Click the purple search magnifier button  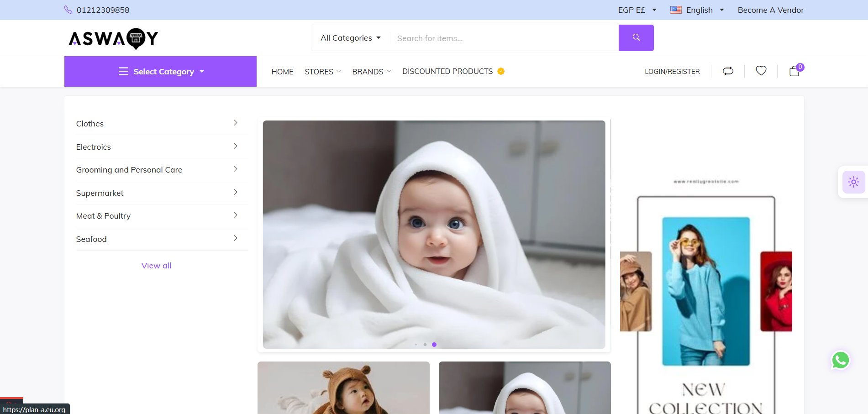click(636, 38)
